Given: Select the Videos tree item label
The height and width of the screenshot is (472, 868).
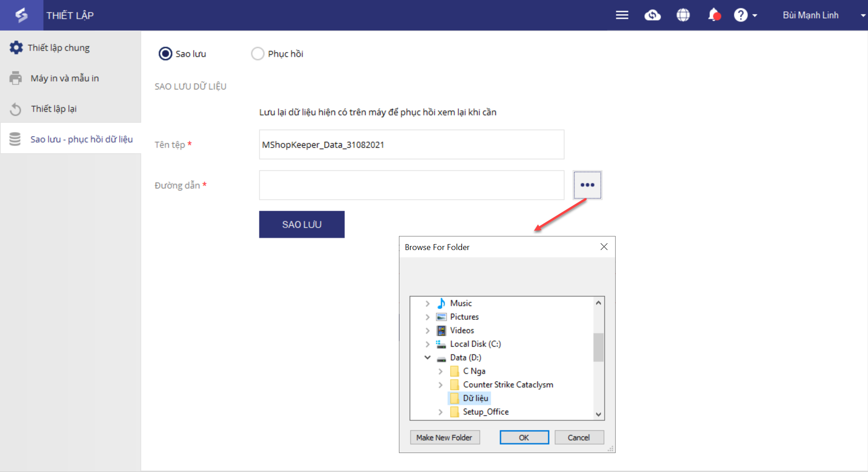Looking at the screenshot, I should click(x=462, y=330).
